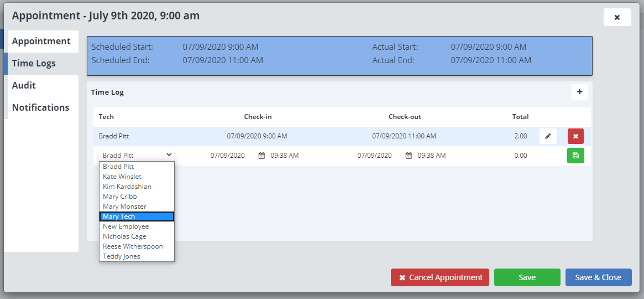Screen dimensions: 644x299
Task: Choose Teddy Jones in the dropdown
Action: [x=137, y=256]
